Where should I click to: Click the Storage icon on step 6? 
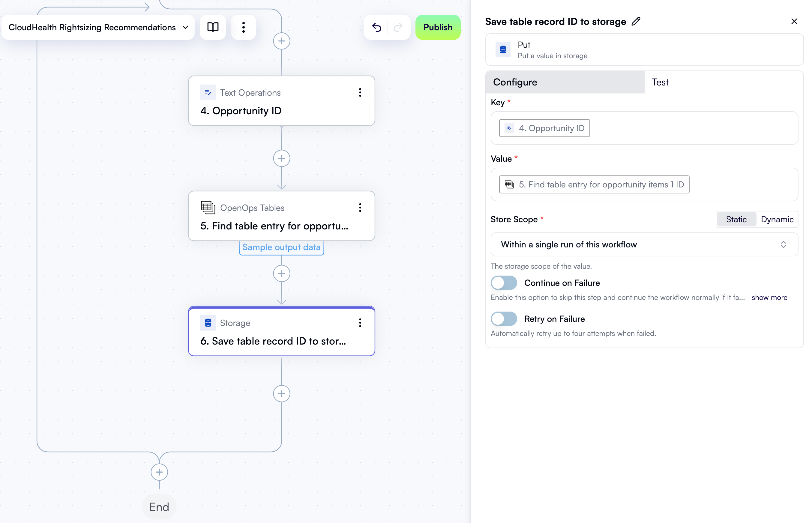pos(208,323)
